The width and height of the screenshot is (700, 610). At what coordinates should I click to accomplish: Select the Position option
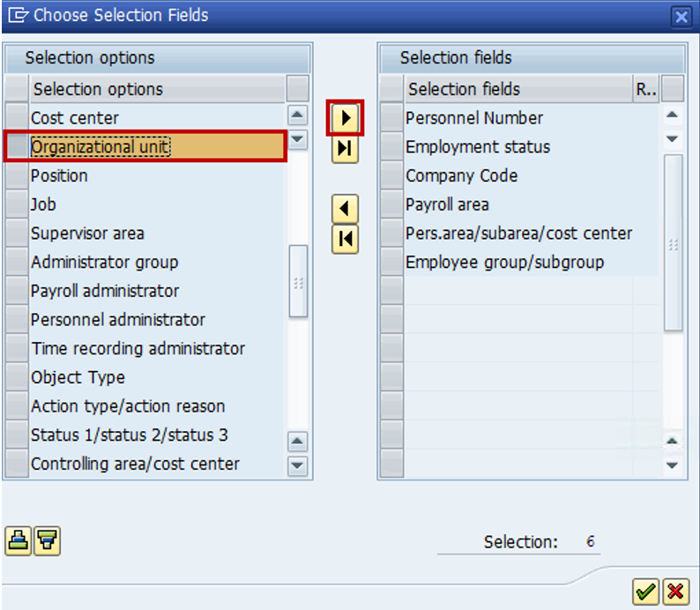59,175
